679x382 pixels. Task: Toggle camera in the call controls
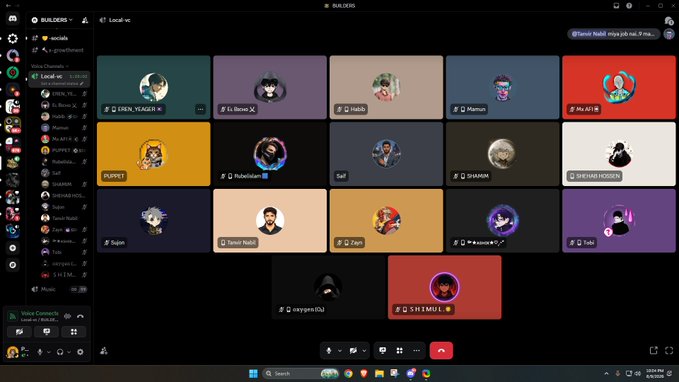point(353,350)
